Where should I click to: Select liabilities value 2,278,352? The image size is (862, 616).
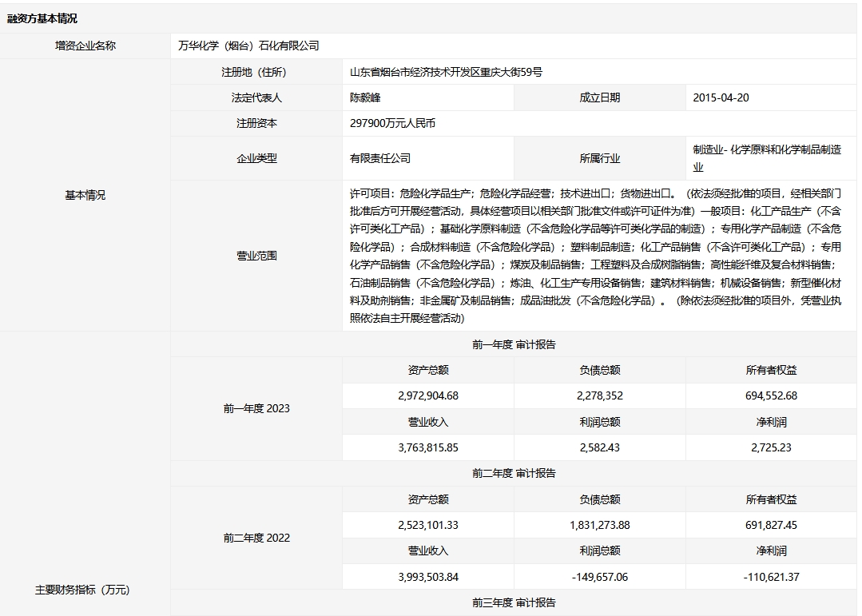(599, 396)
